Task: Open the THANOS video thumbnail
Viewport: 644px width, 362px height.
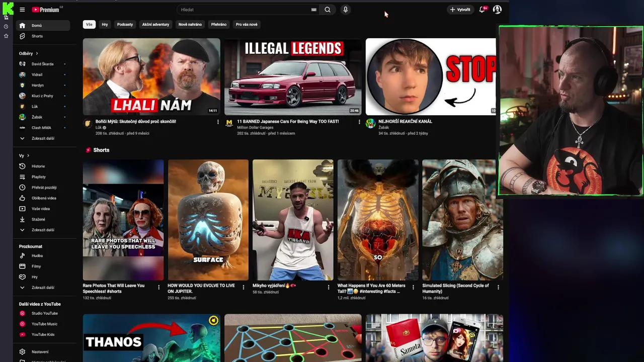Action: [x=151, y=338]
